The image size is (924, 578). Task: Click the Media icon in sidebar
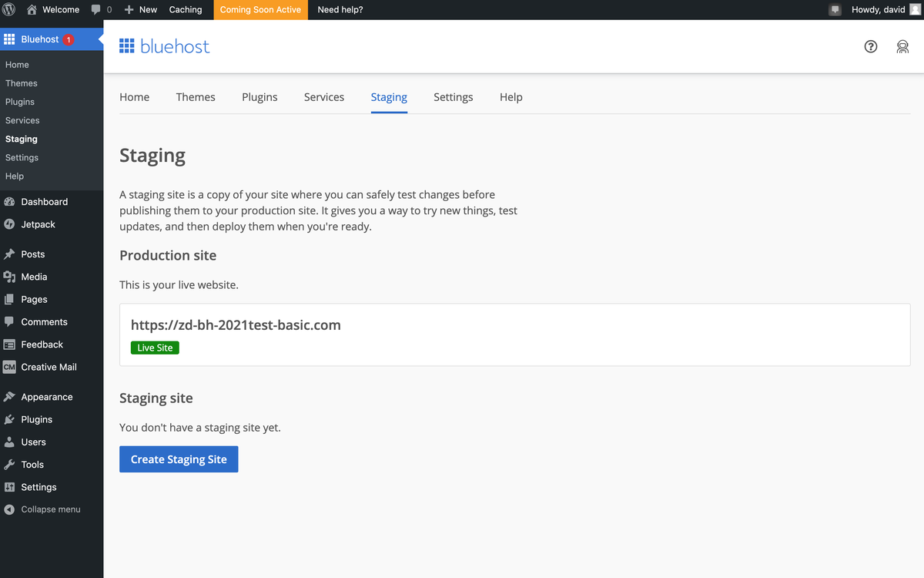(x=9, y=277)
